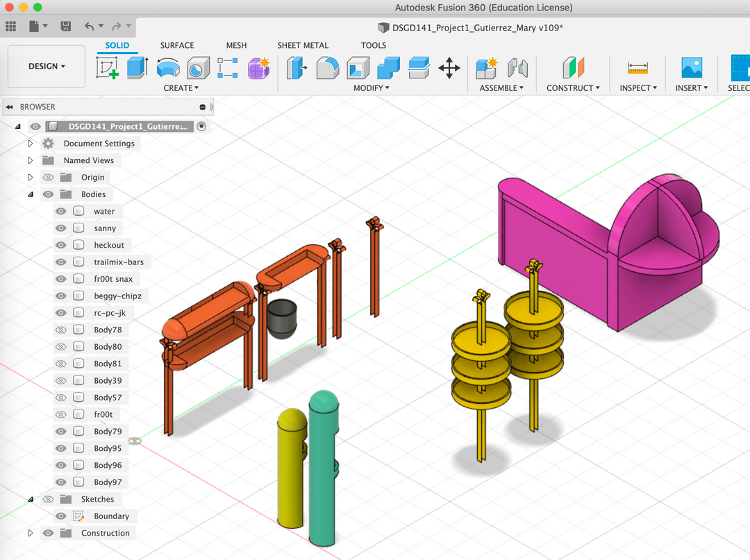Image resolution: width=750 pixels, height=560 pixels.
Task: Select the trailmix-bars body in browser
Action: [x=118, y=262]
